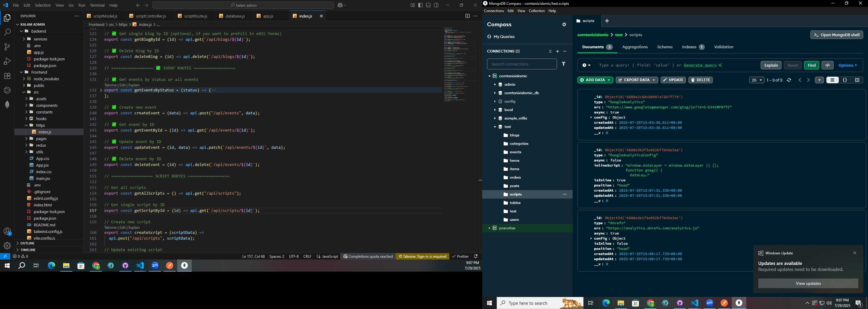Toggle VS Code secondary side bar layout button
Image resolution: width=868 pixels, height=309 pixels.
click(x=436, y=5)
